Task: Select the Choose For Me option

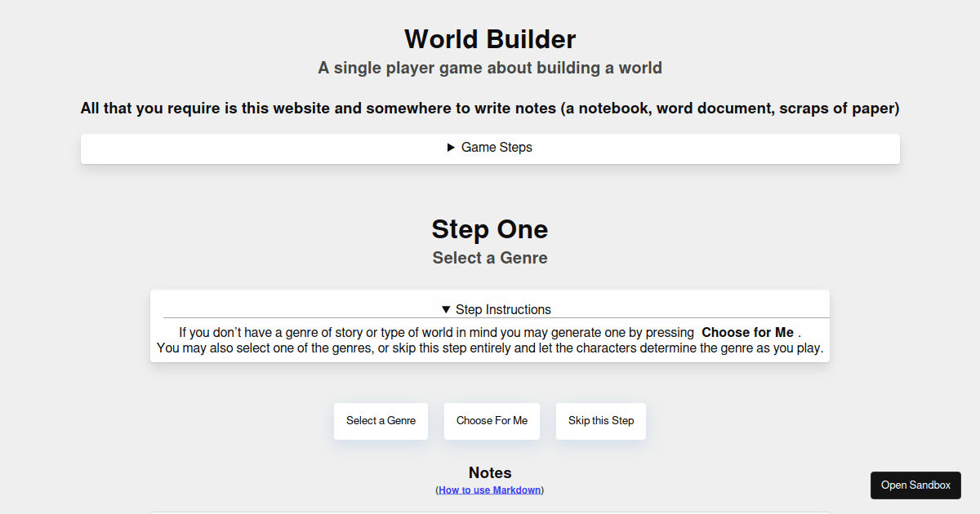Action: (492, 421)
